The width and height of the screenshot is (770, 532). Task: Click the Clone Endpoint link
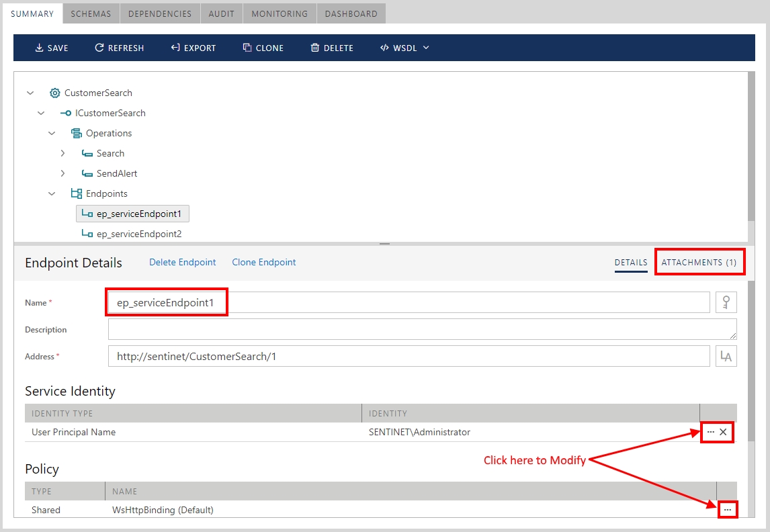(x=264, y=263)
